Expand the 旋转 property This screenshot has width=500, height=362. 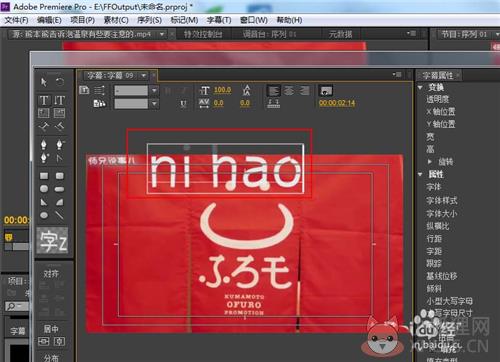[430, 162]
